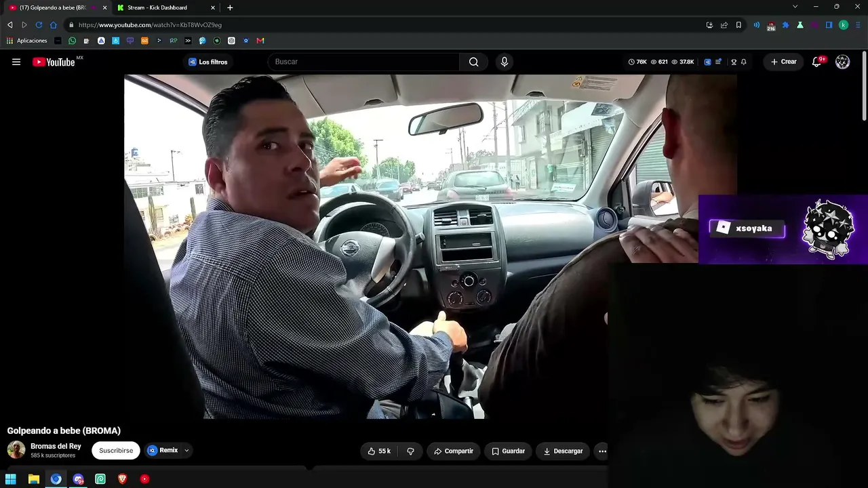Focus the YouTube Buscar search field
Image resolution: width=868 pixels, height=488 pixels.
[x=363, y=62]
